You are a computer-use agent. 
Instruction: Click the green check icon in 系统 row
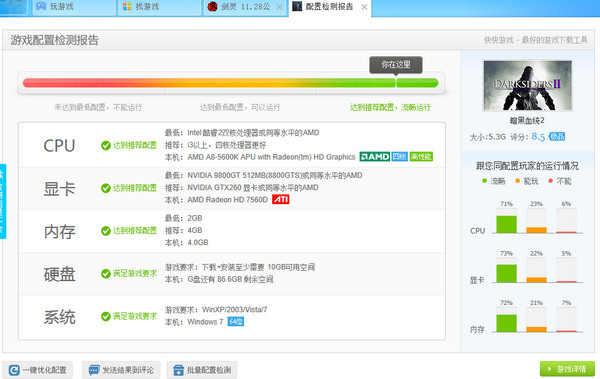pyautogui.click(x=106, y=317)
